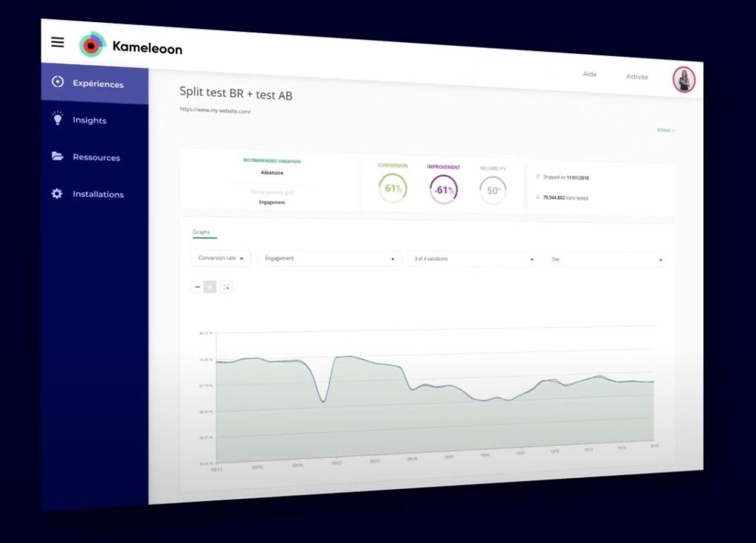Open the Engagement goal dropdown
Image resolution: width=756 pixels, height=543 pixels.
click(x=329, y=259)
